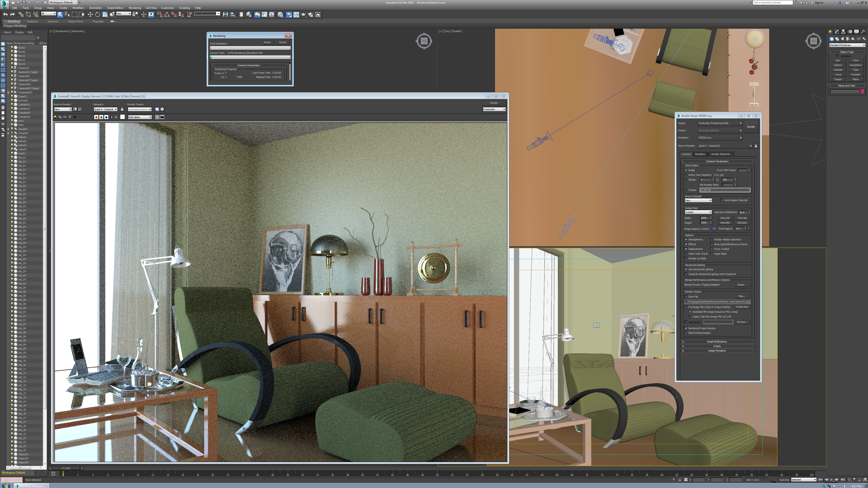The width and height of the screenshot is (868, 488).
Task: Open the Renderer NVIDIA iray dropdown
Action: [720, 138]
